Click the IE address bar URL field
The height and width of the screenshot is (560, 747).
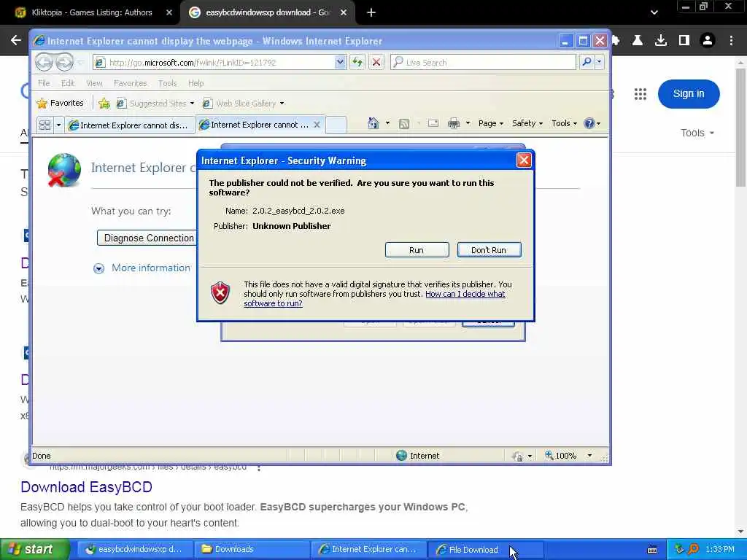point(214,63)
